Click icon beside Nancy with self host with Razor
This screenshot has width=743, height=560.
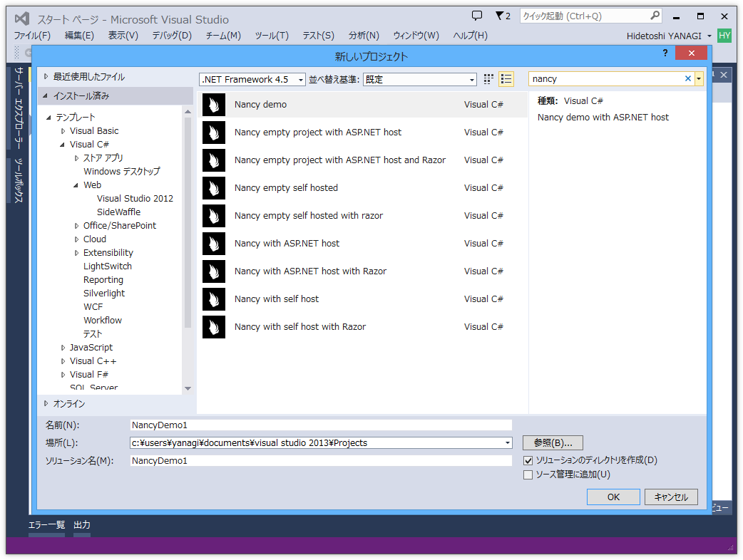point(214,327)
